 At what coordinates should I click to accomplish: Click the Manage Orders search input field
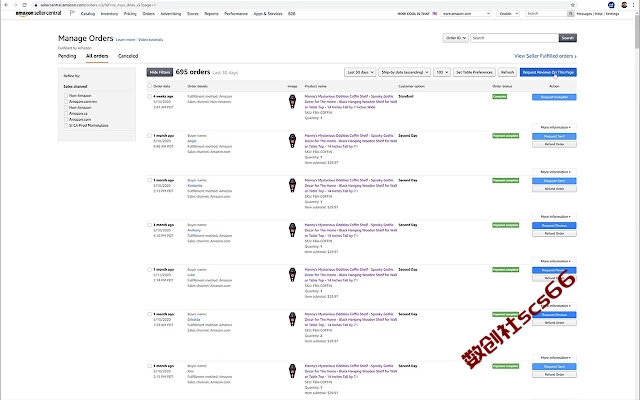(514, 38)
